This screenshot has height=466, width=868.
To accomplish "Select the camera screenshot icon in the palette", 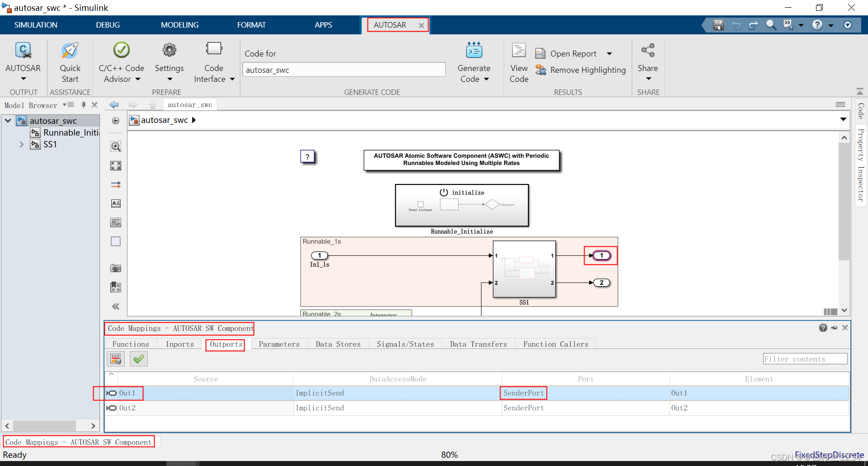I will pos(116,268).
